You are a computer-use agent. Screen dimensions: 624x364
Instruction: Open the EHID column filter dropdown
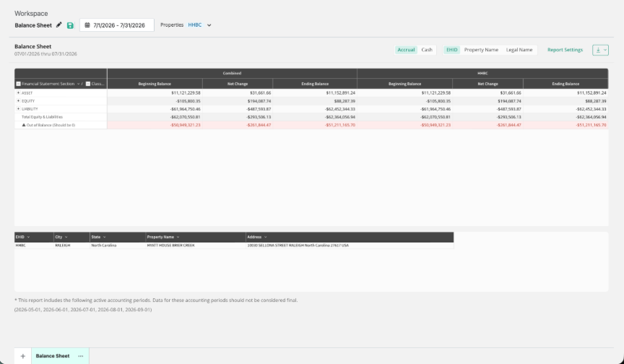28,237
